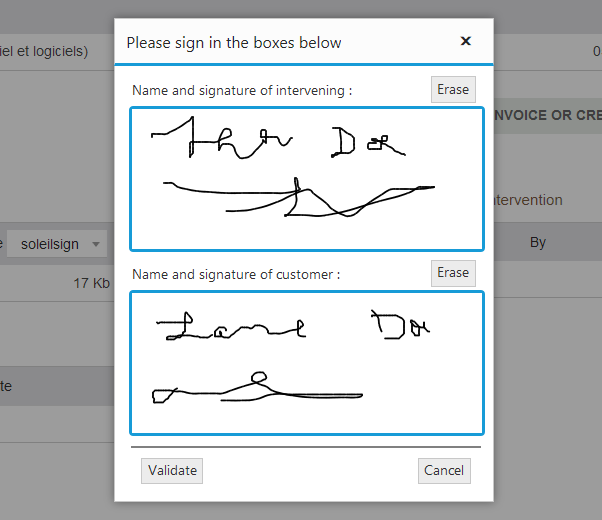Close the signature dialog with the X
The image size is (602, 520).
pos(465,42)
